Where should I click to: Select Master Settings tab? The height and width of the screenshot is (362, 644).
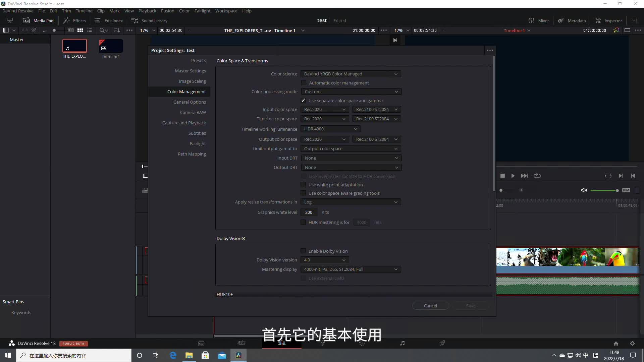pos(190,71)
